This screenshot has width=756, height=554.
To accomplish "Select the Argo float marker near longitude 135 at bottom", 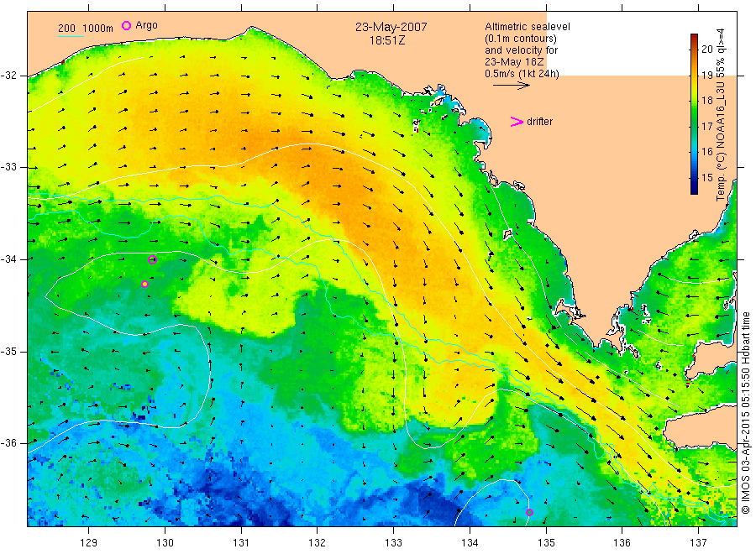I will [529, 513].
